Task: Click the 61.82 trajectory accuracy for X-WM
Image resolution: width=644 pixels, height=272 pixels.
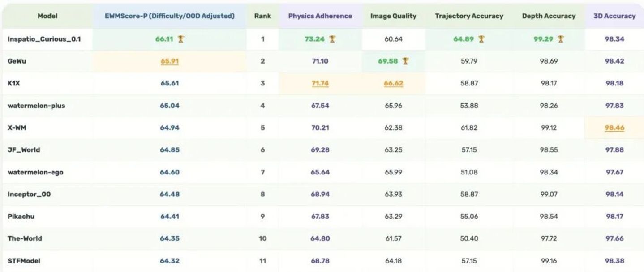Action: (469, 128)
